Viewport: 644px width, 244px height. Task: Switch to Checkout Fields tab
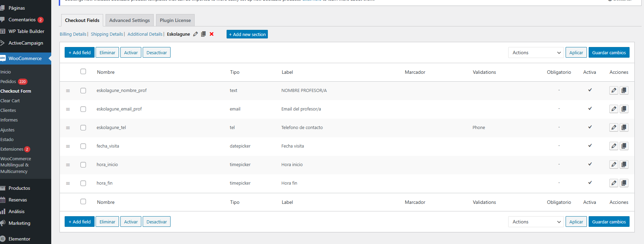pos(82,20)
